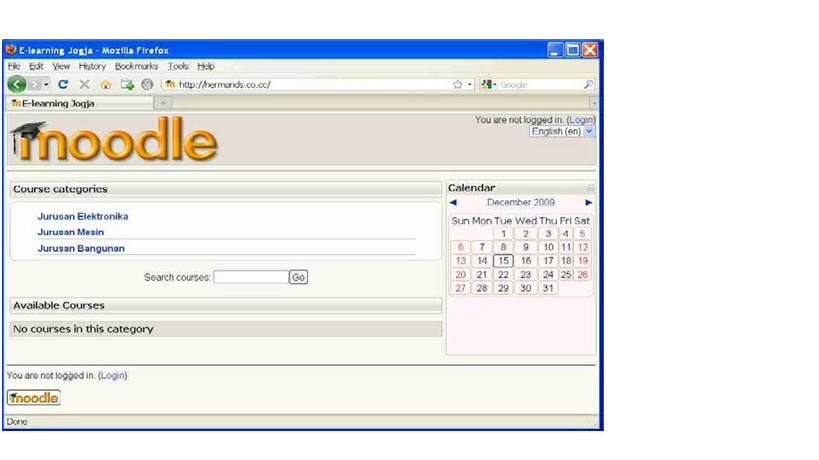
Task: Click the Search courses text field
Action: pyautogui.click(x=251, y=277)
